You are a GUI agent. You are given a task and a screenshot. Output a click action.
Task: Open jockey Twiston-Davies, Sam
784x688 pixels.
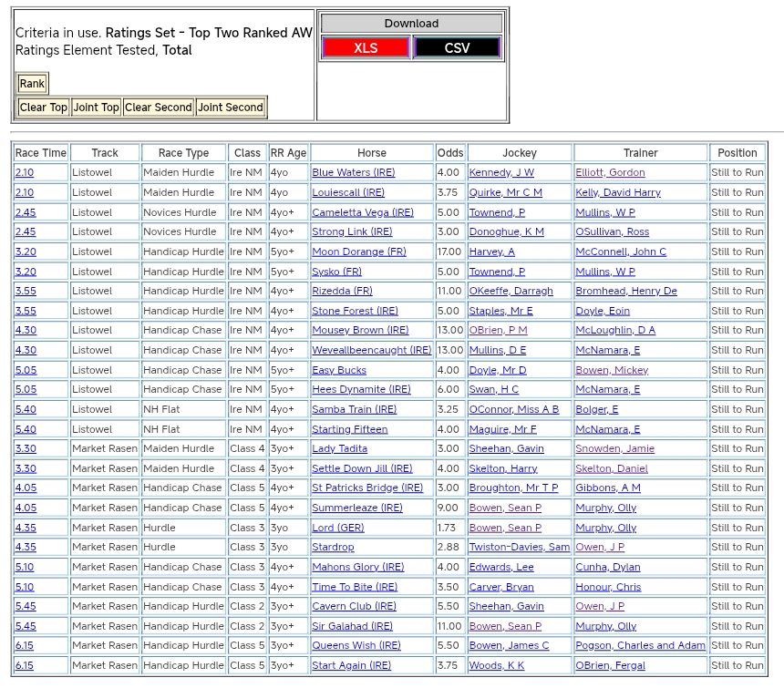(519, 548)
